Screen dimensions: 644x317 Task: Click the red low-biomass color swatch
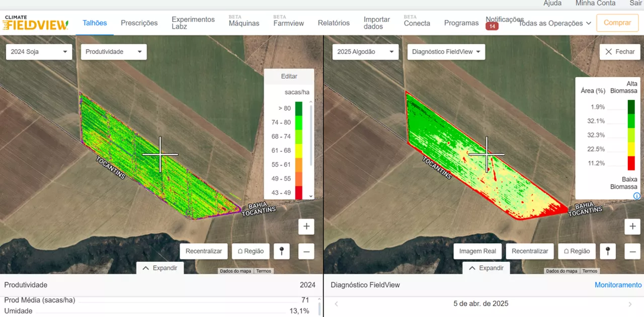631,163
